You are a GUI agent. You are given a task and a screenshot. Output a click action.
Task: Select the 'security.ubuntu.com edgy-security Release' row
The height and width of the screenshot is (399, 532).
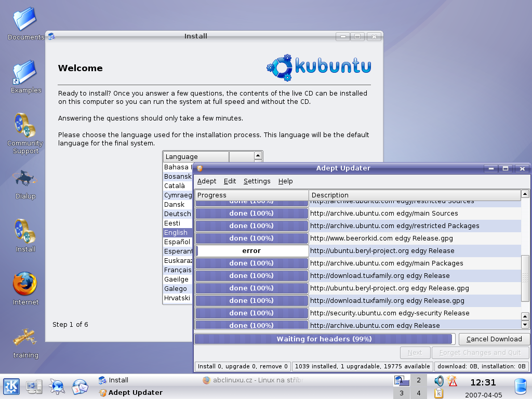pyautogui.click(x=358, y=313)
